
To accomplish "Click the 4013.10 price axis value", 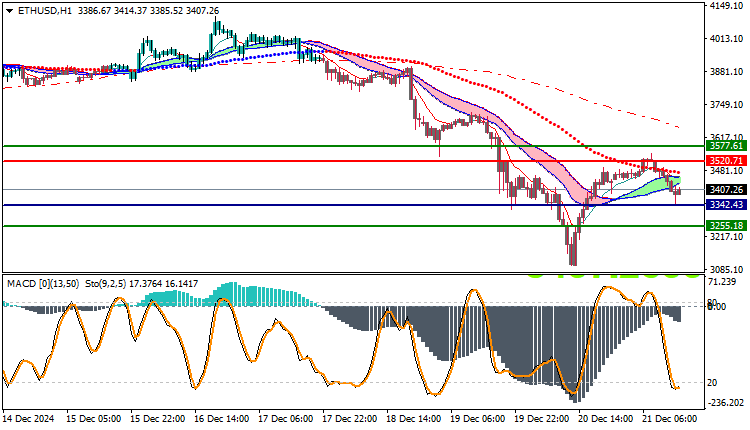I will (x=726, y=39).
